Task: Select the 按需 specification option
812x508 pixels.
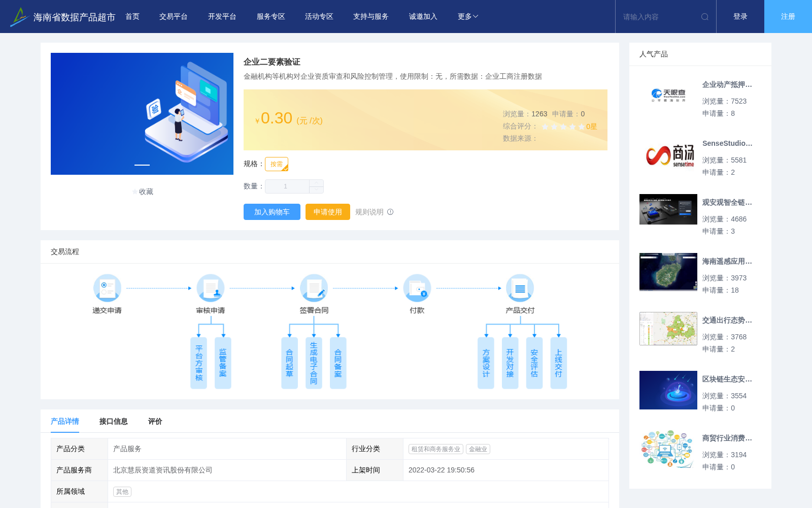Action: (x=277, y=164)
